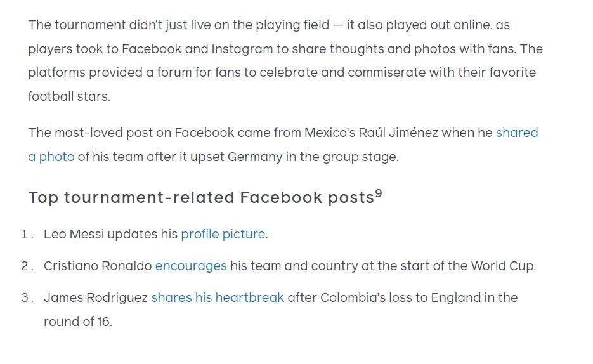Click list number 1 marker

click(x=27, y=235)
